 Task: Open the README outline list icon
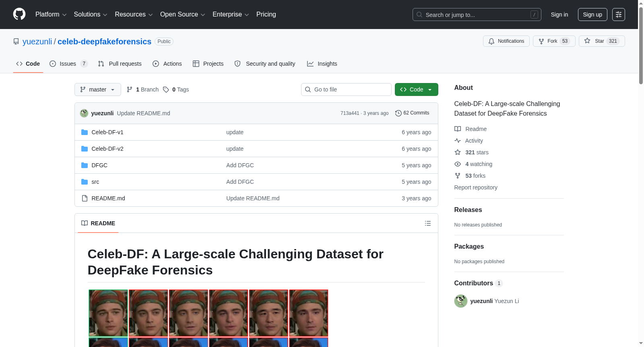(428, 223)
